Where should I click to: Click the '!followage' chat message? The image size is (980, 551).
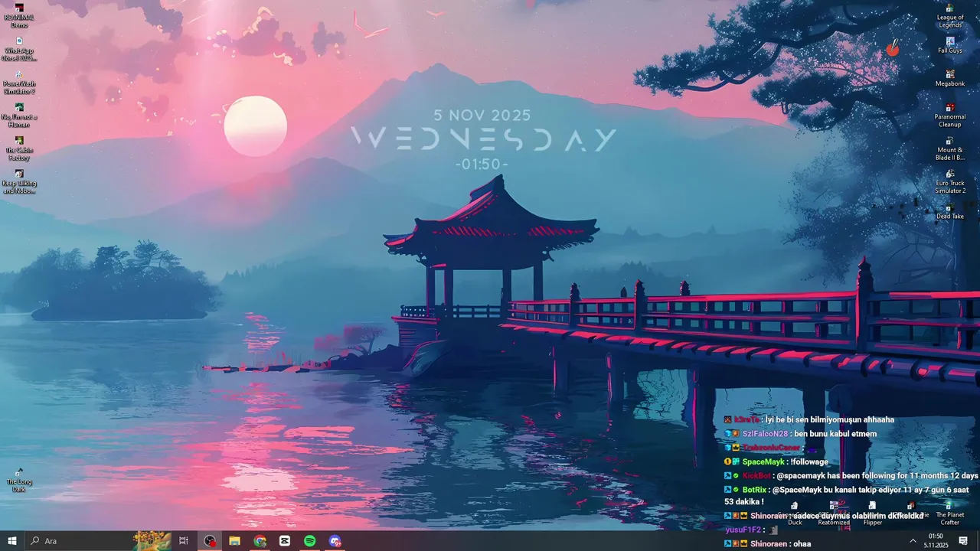click(x=809, y=461)
